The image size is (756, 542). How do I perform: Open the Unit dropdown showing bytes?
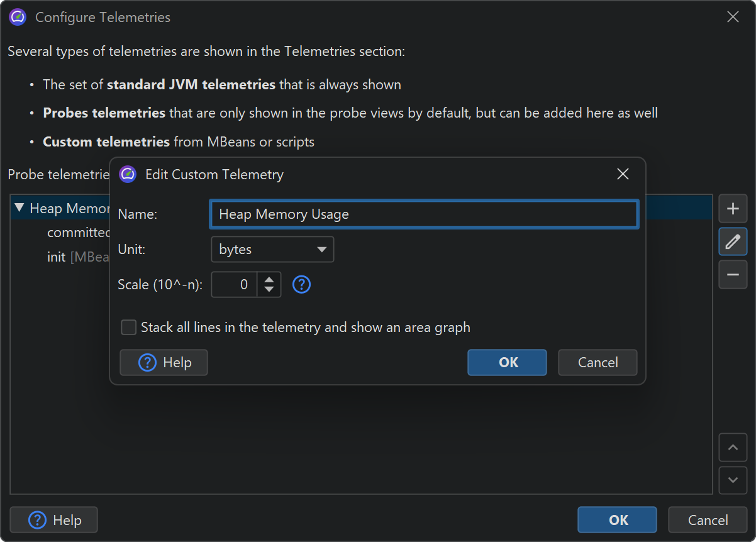[272, 250]
